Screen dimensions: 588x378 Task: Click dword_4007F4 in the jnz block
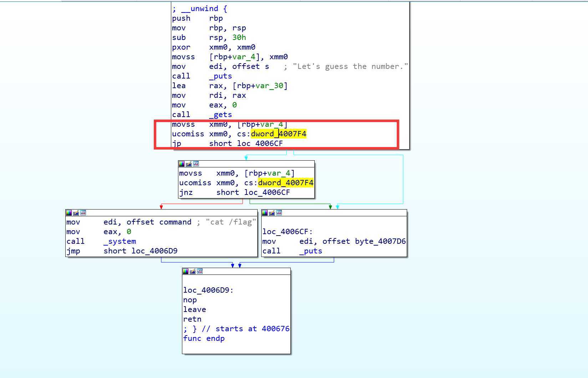[286, 183]
